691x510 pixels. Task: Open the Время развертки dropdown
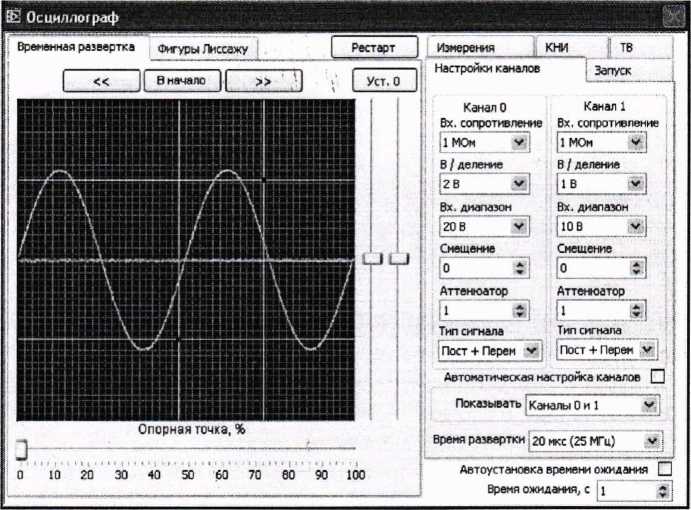(x=653, y=440)
